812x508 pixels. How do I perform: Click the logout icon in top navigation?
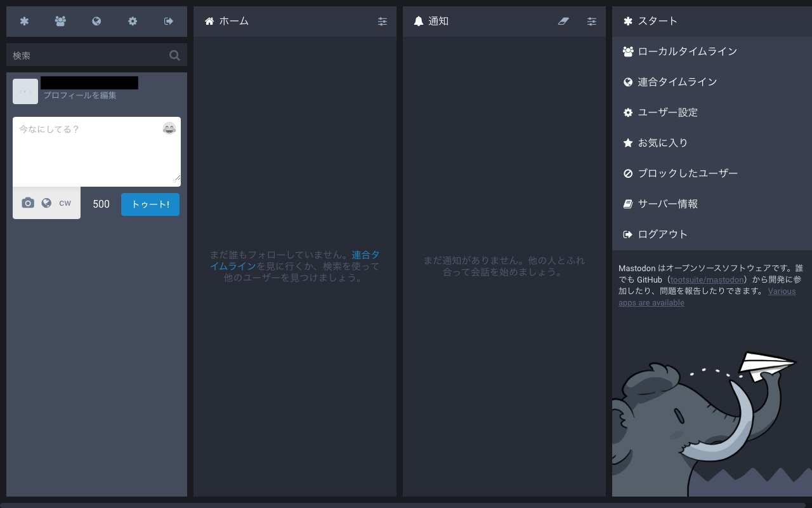[169, 21]
